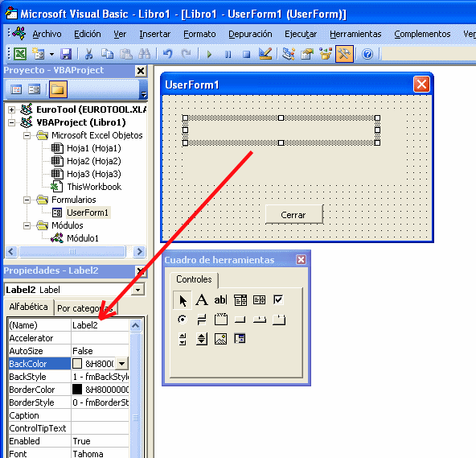Collapse the Formularios folder
This screenshot has height=458, width=476.
click(x=27, y=200)
